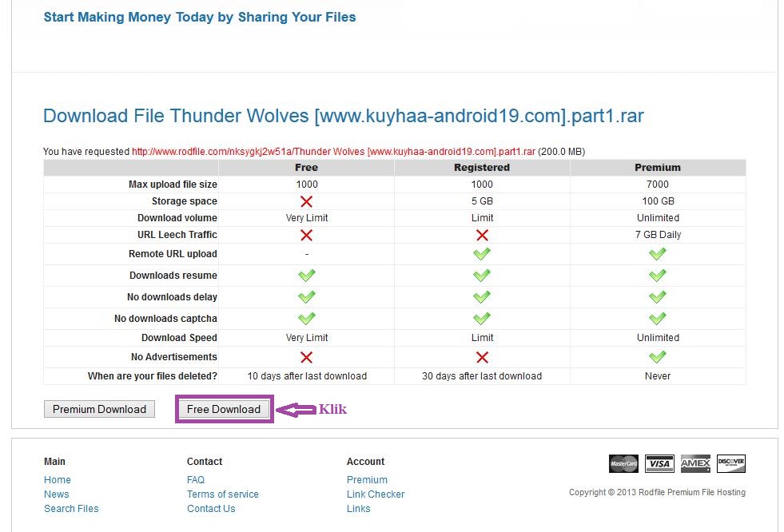Click green check for Free No downloads captcha
The width and height of the screenshot is (784, 532).
(307, 318)
